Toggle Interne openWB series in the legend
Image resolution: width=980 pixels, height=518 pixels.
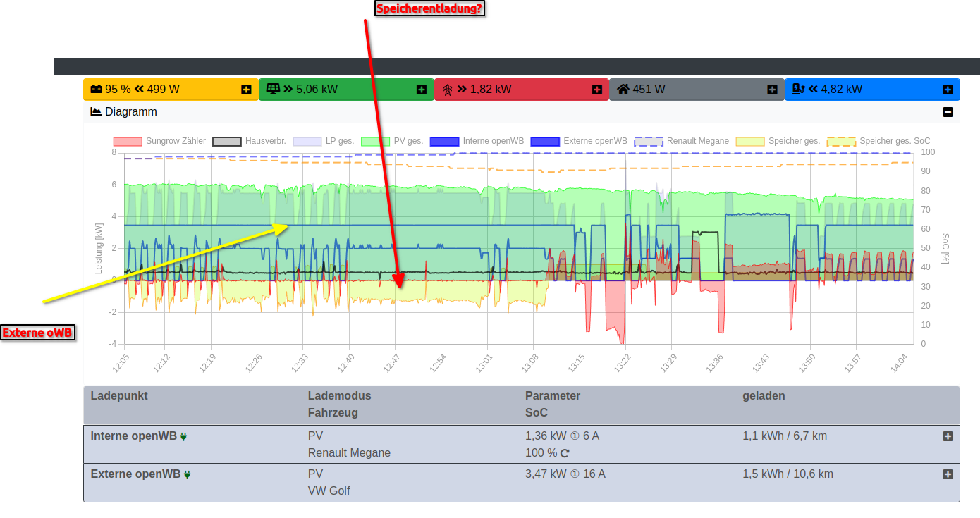coord(477,141)
